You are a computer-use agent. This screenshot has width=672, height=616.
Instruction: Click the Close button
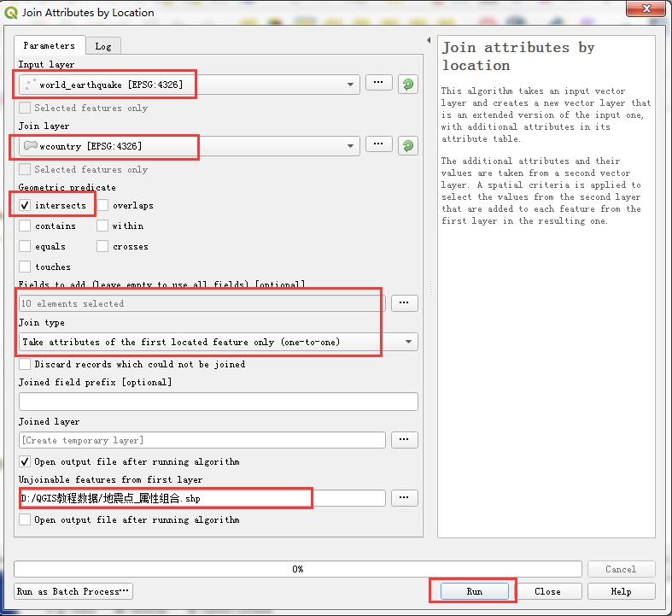(x=547, y=591)
